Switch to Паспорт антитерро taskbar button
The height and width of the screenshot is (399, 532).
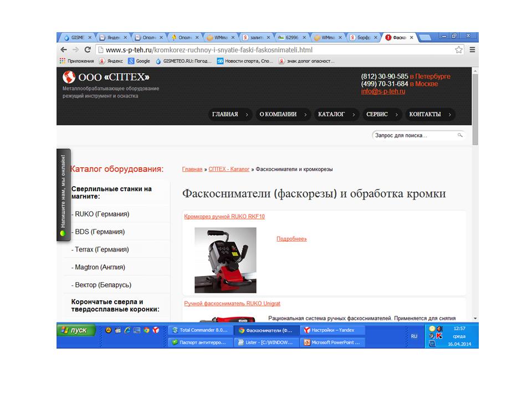[201, 342]
